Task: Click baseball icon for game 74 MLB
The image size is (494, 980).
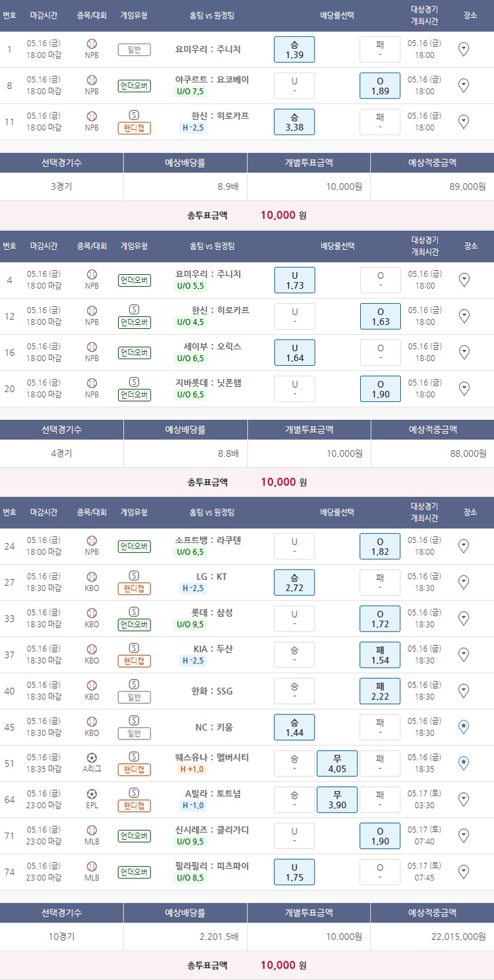Action: pyautogui.click(x=92, y=866)
